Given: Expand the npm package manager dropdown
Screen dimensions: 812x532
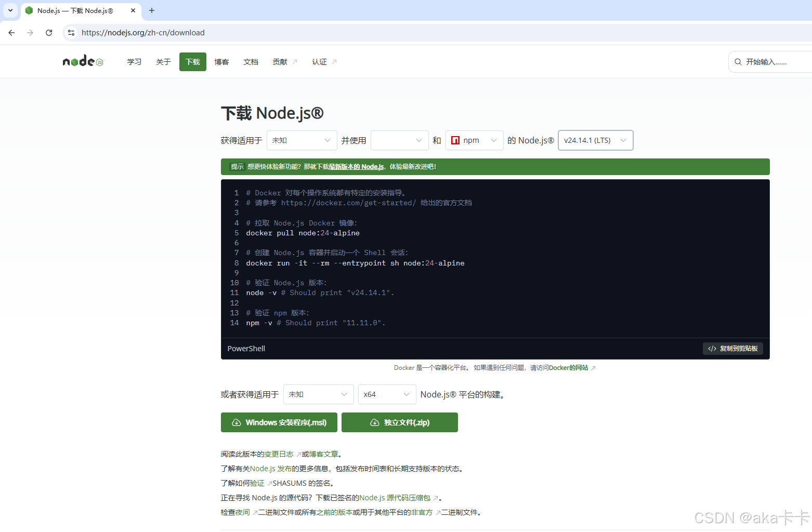Looking at the screenshot, I should tap(474, 140).
